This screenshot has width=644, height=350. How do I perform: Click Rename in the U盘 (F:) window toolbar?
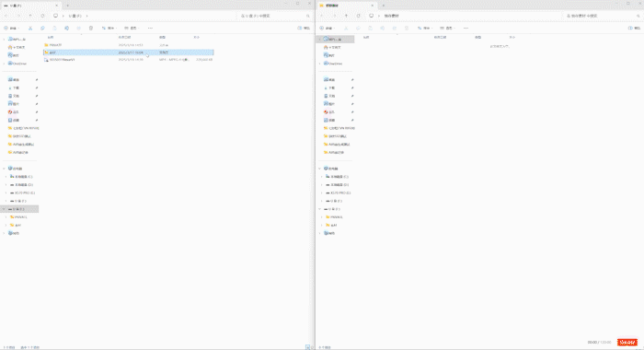(66, 28)
